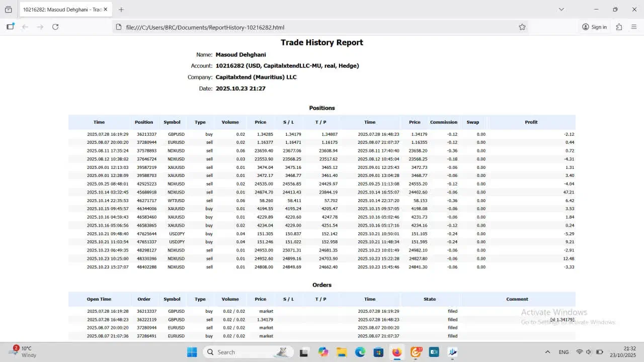Open the ENG language input switcher
This screenshot has height=362, width=644.
(563, 352)
